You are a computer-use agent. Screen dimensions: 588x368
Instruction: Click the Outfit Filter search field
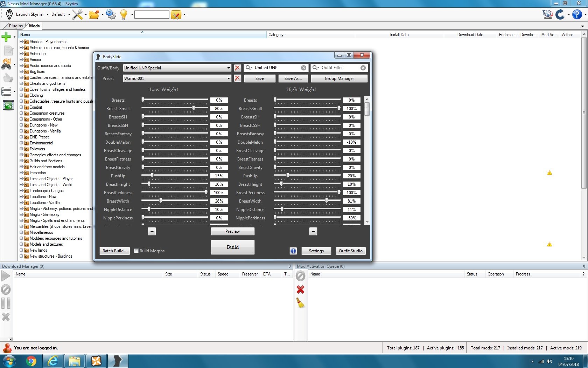pyautogui.click(x=339, y=68)
